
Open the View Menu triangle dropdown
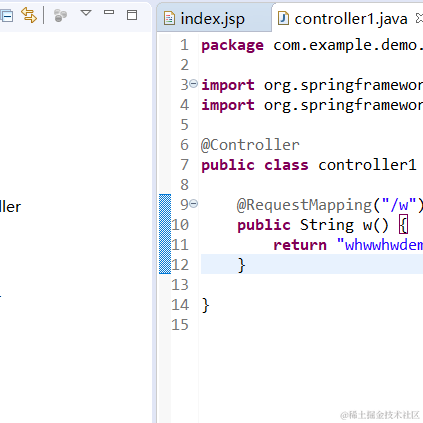[86, 13]
